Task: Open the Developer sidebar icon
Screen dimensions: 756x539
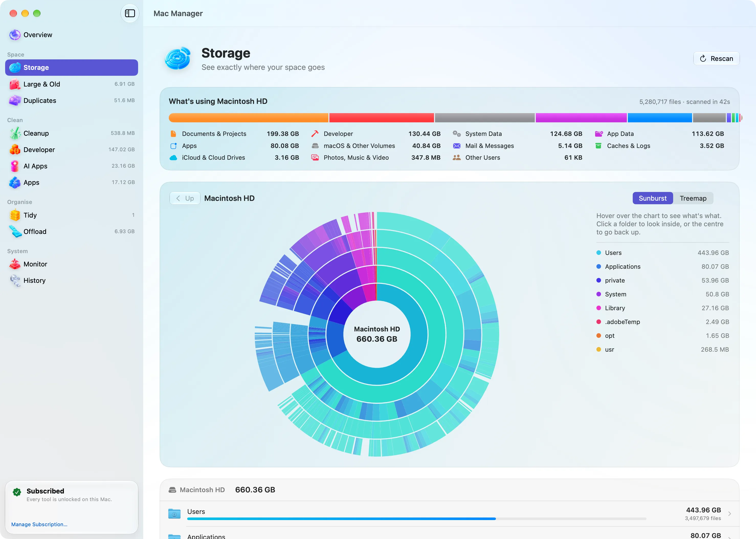Action: tap(15, 150)
